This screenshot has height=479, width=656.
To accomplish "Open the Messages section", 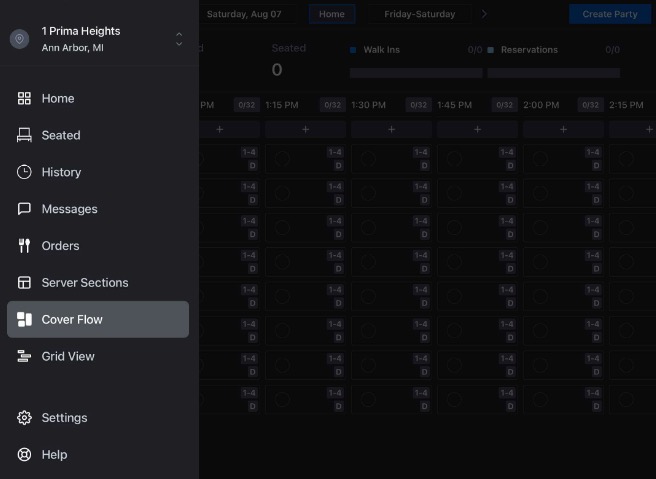I will click(98, 209).
